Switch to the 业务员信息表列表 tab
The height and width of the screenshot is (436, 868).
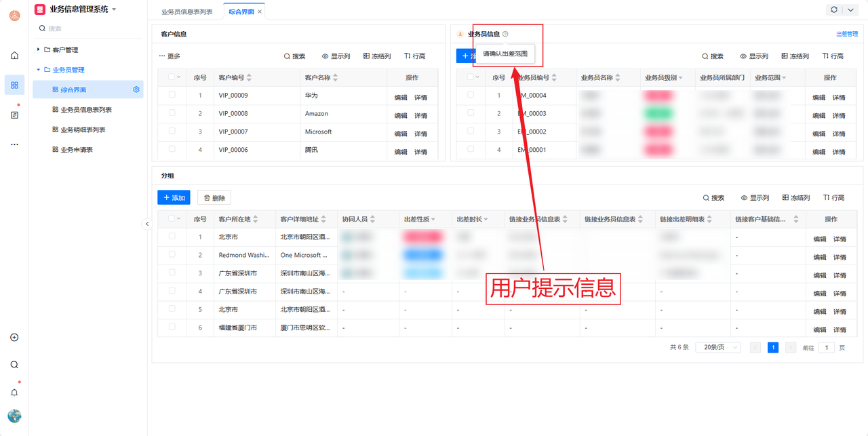point(186,12)
